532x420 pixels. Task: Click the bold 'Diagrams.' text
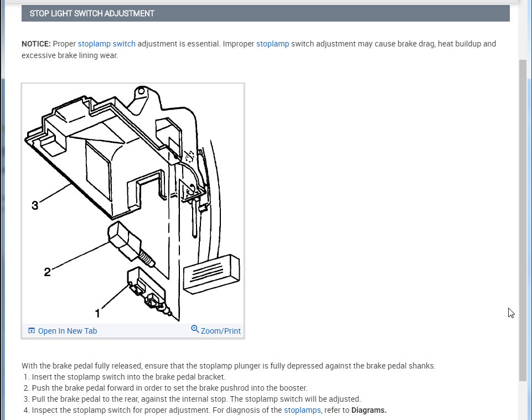click(369, 410)
